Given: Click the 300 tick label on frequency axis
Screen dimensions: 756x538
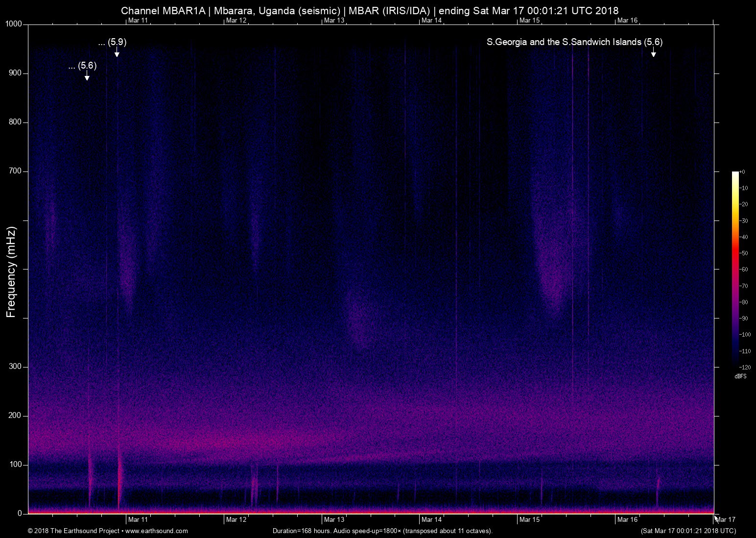Looking at the screenshot, I should (x=16, y=367).
